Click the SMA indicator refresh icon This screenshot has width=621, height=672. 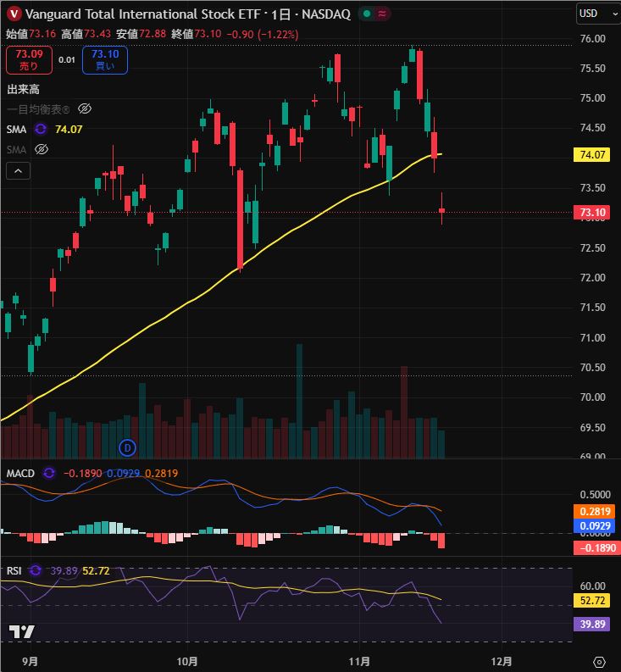click(41, 129)
